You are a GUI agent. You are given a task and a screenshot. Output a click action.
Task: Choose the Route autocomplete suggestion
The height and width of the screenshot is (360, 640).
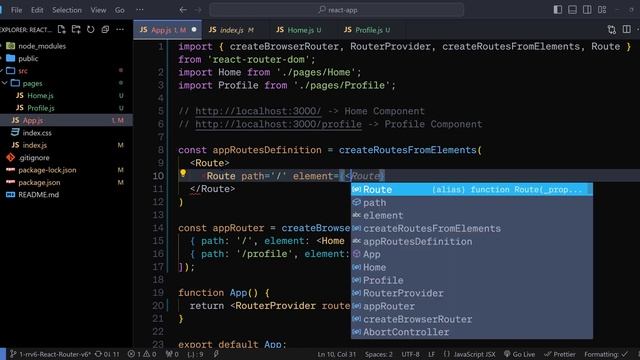click(472, 189)
